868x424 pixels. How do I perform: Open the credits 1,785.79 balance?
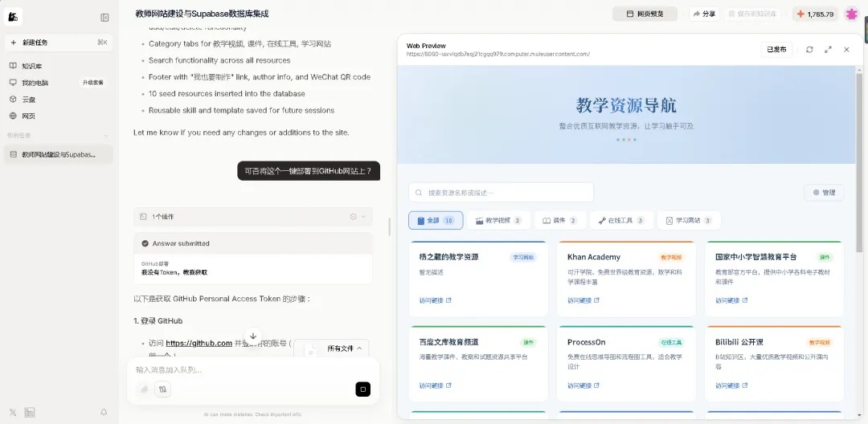point(815,14)
